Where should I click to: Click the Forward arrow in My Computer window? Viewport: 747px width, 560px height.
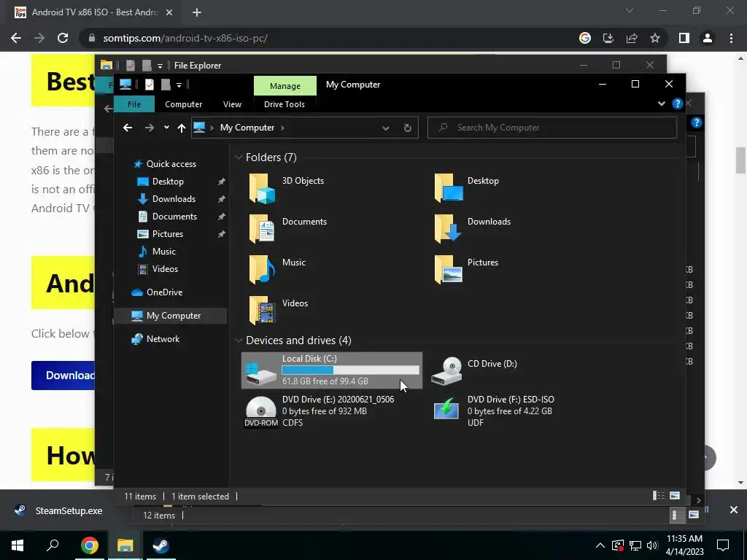[149, 128]
